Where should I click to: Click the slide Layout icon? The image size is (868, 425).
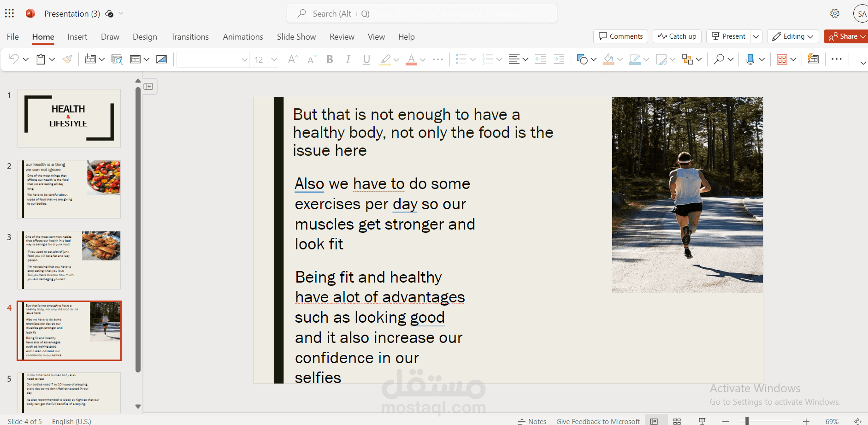(x=135, y=59)
